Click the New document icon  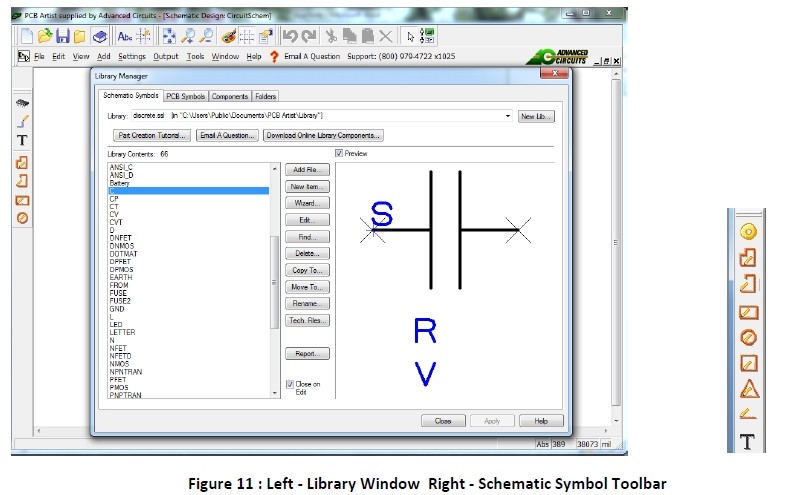(27, 35)
